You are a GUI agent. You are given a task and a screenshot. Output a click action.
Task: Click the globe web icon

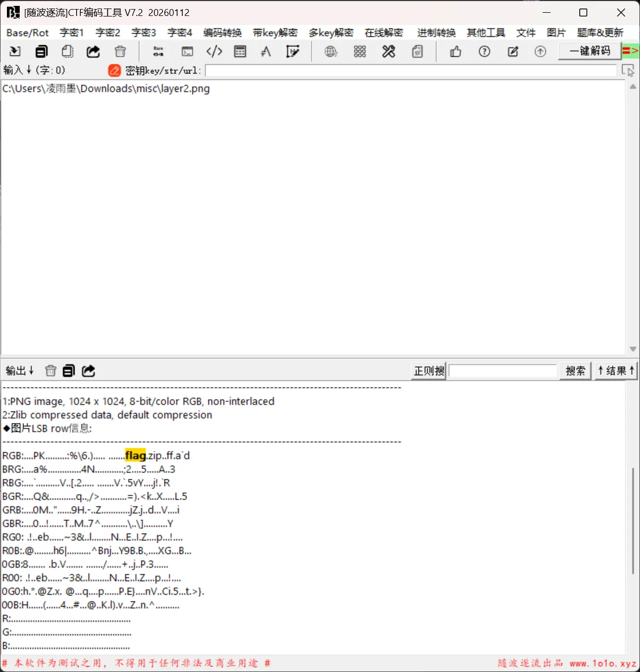331,51
